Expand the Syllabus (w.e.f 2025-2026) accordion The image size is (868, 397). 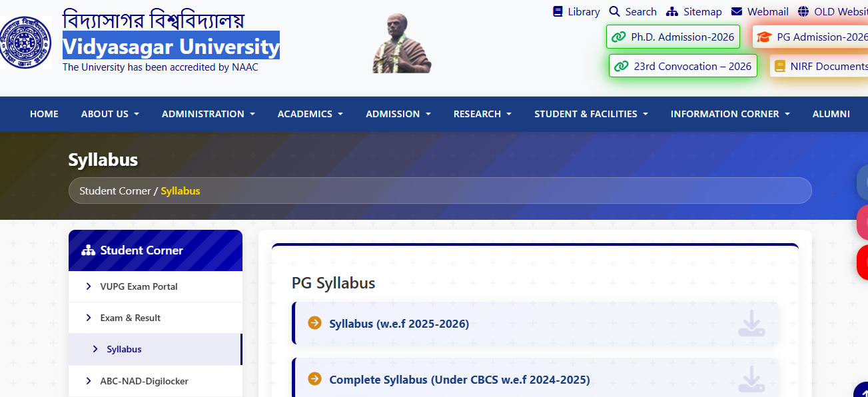coord(535,324)
